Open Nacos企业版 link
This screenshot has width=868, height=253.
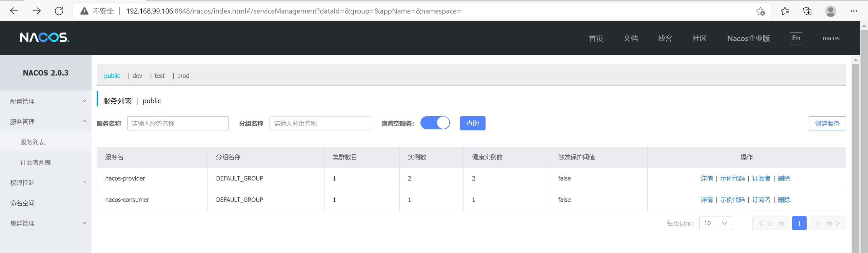748,38
